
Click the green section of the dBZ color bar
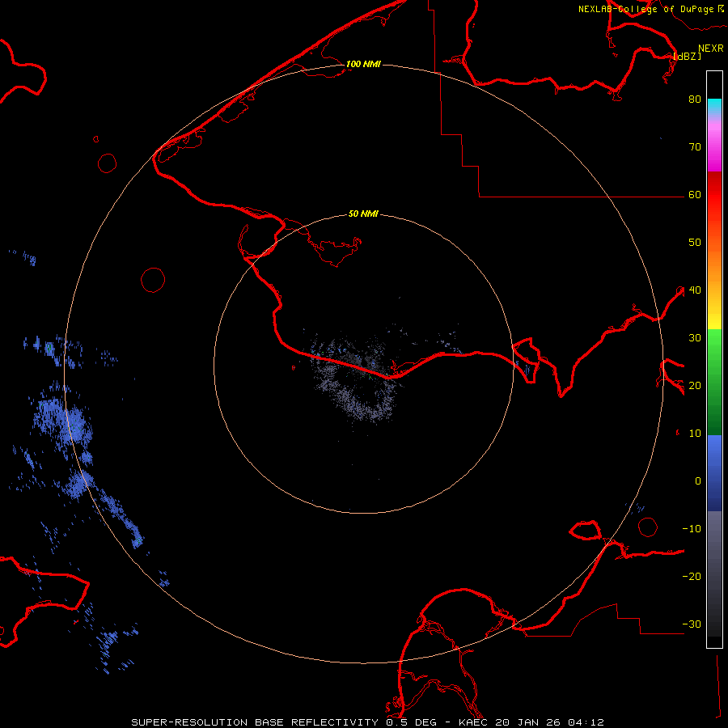coord(714,382)
